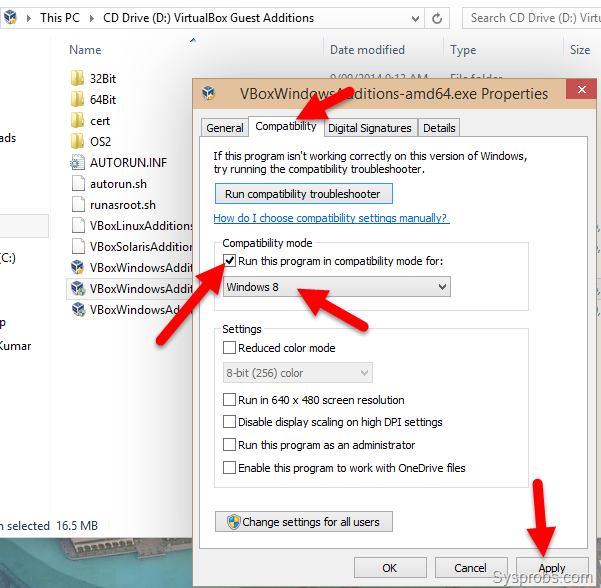This screenshot has height=588, width=601.
Task: Select the AUTORUN.INF file name
Action: point(128,163)
